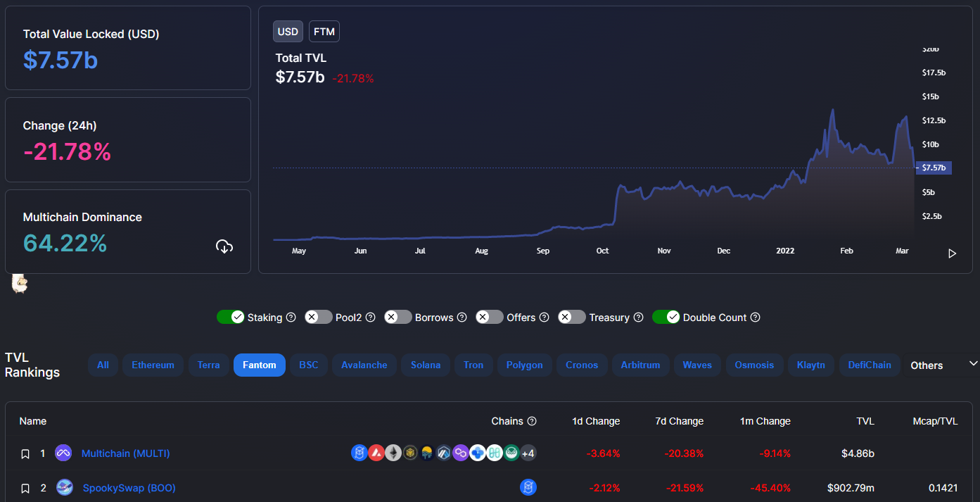Enable the Treasury toggle
This screenshot has height=502, width=980.
572,317
